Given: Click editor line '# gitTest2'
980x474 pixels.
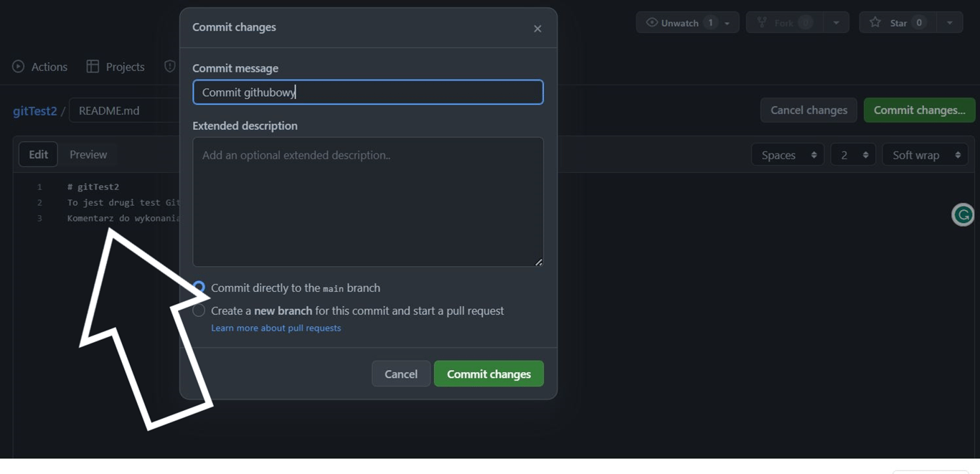Looking at the screenshot, I should [93, 186].
